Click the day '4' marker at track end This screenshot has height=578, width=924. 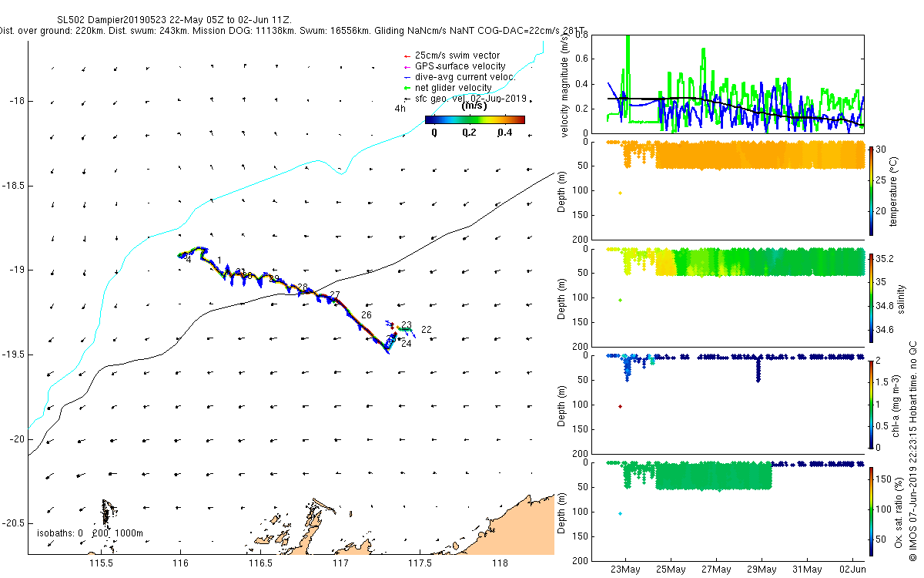pos(189,260)
